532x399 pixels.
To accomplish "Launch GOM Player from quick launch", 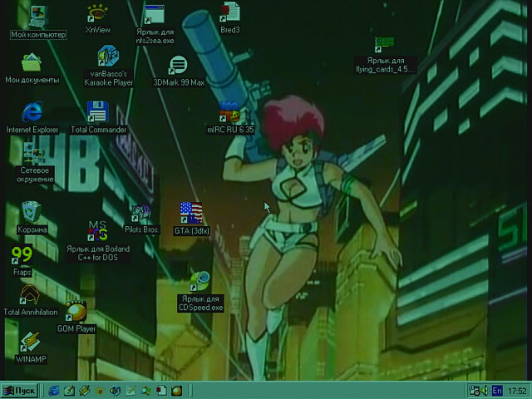I will click(x=176, y=391).
